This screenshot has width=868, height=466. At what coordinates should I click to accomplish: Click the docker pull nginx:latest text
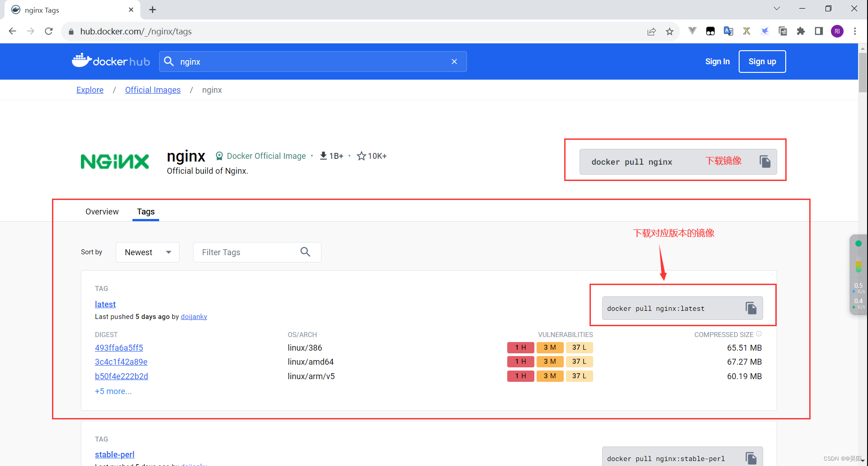tap(656, 309)
